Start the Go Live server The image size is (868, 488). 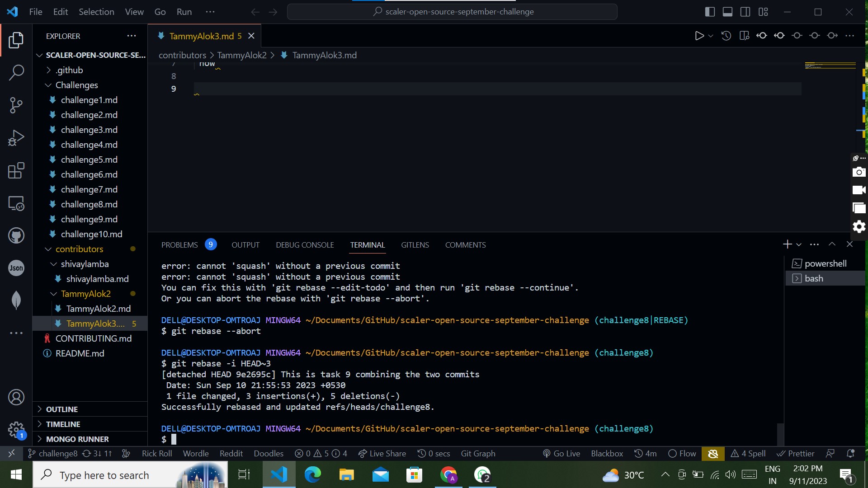tap(561, 453)
